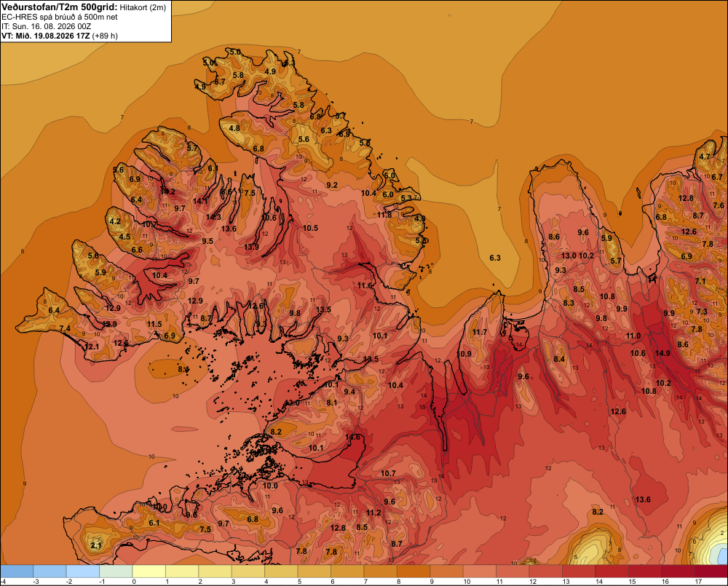Pick the 4.2 temperature label in the Westfjords

click(115, 221)
